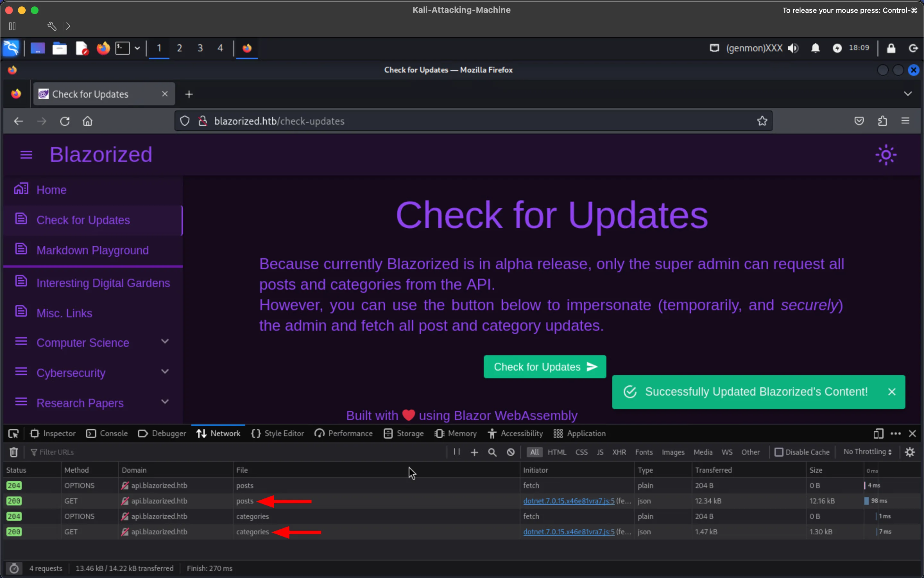Open the Markdown Playground sidebar link
Viewport: 924px width, 578px height.
click(x=93, y=250)
